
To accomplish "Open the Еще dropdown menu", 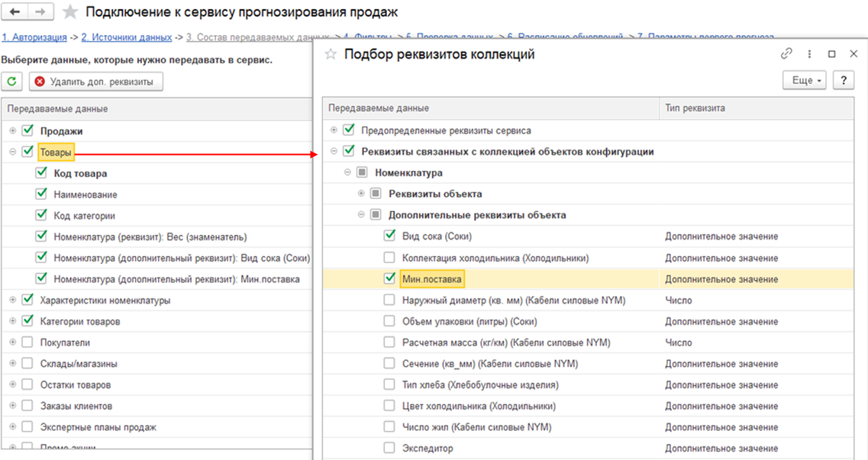I will pyautogui.click(x=805, y=80).
